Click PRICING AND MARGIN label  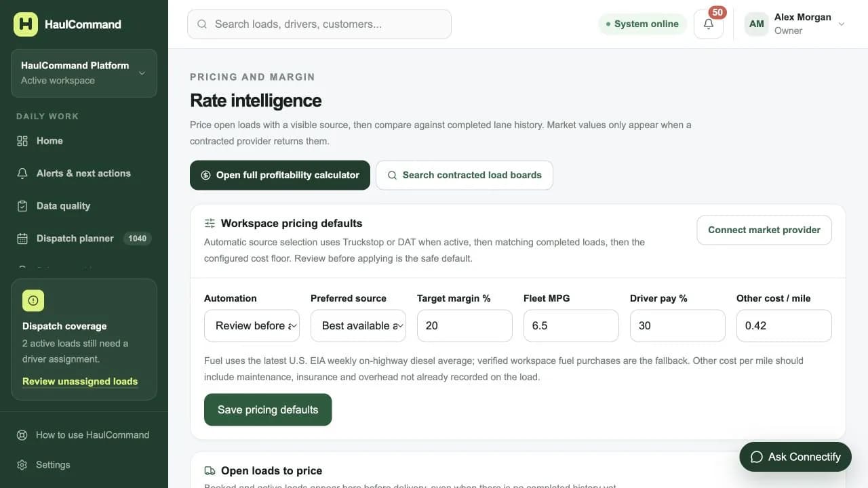[x=252, y=77]
